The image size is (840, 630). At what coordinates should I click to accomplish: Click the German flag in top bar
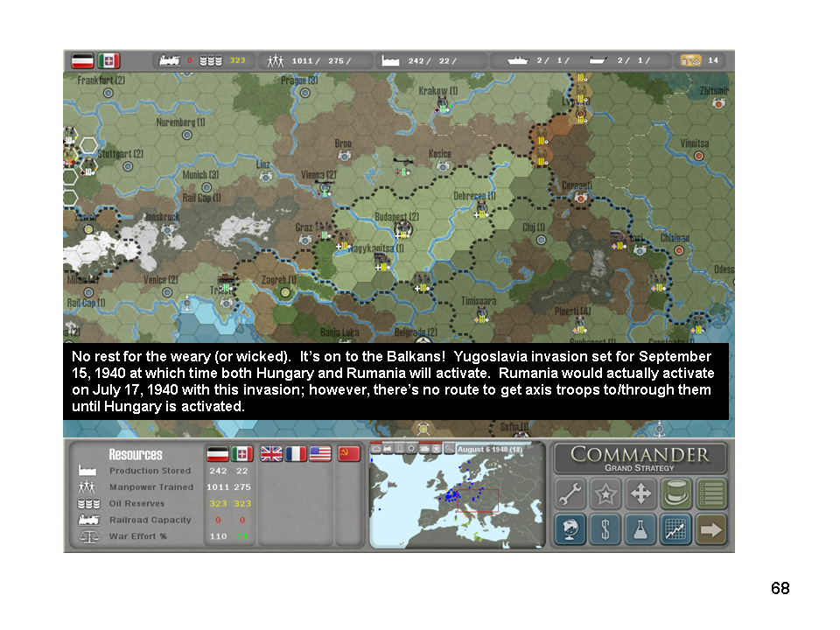pyautogui.click(x=83, y=61)
